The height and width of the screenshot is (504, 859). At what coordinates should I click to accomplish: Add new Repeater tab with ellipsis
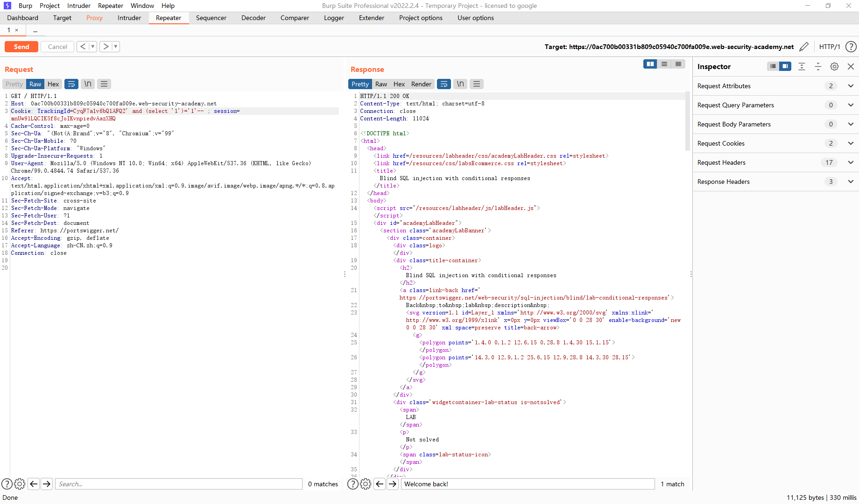tap(35, 30)
